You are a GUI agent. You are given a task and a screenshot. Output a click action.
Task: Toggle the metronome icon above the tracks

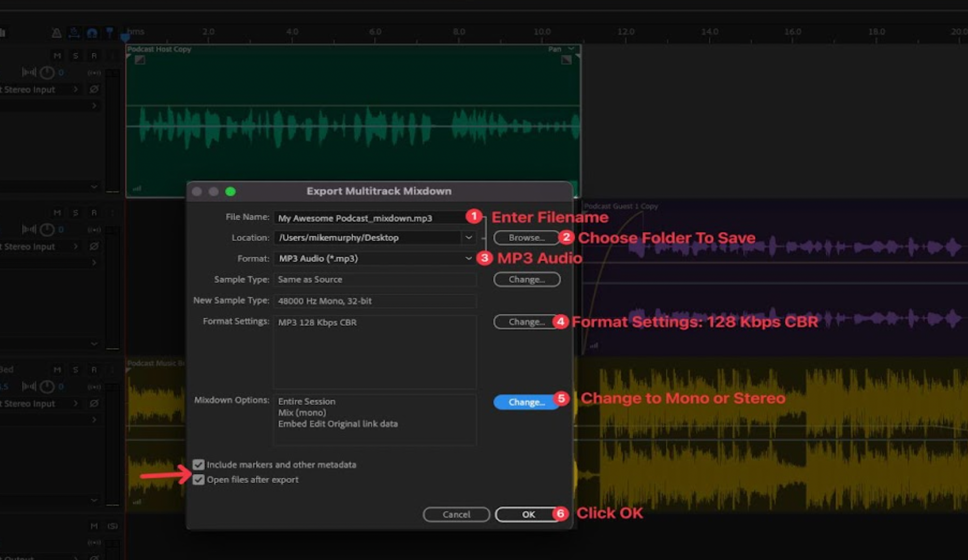click(56, 33)
